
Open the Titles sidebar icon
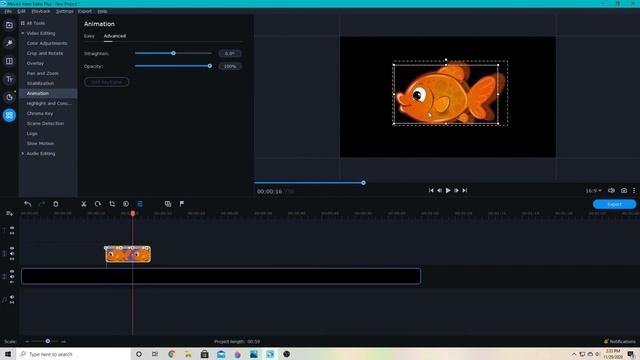tap(9, 79)
